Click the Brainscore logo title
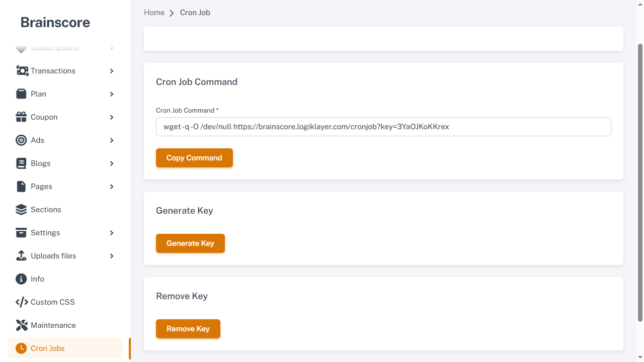 55,22
